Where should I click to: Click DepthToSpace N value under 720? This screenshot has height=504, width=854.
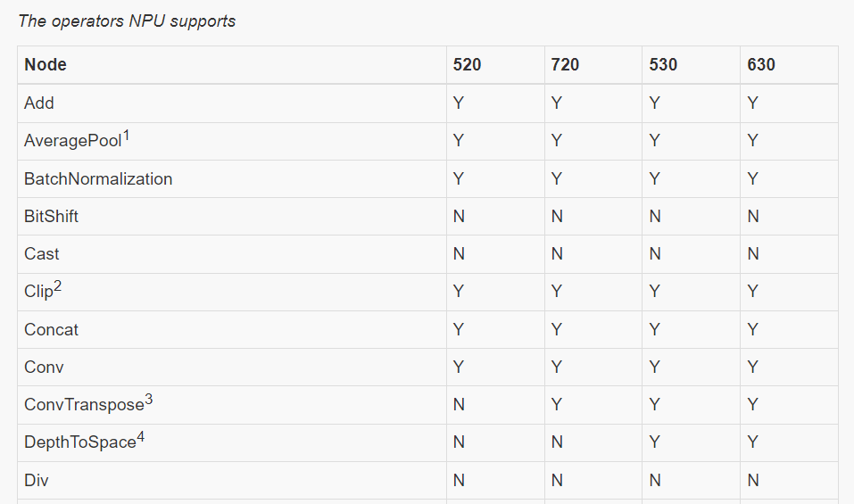557,442
